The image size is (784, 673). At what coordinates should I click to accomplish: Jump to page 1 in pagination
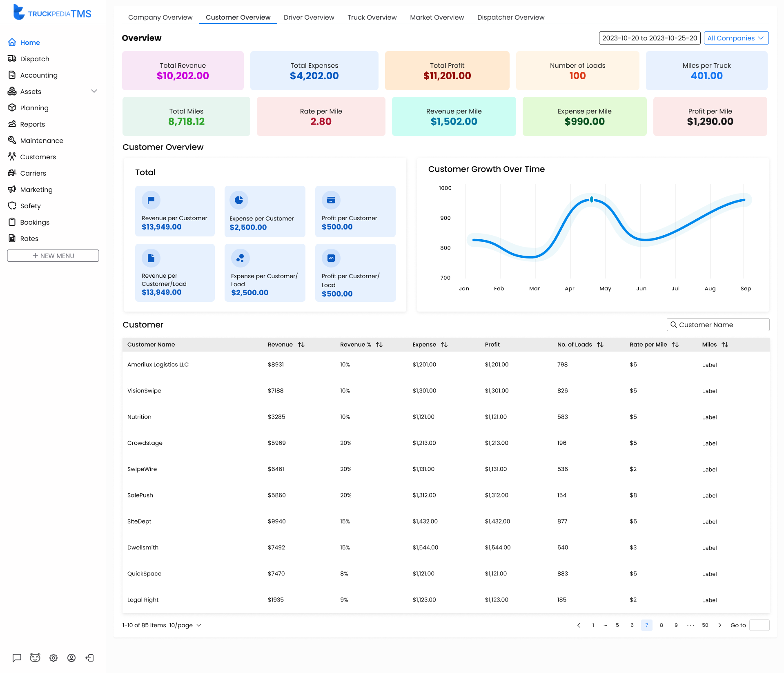[593, 625]
